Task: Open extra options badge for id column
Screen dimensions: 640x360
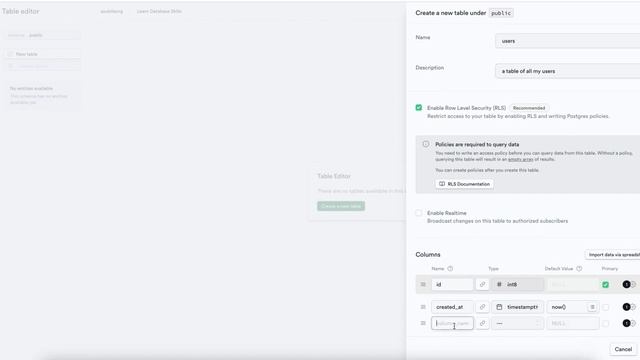Action: click(x=627, y=284)
